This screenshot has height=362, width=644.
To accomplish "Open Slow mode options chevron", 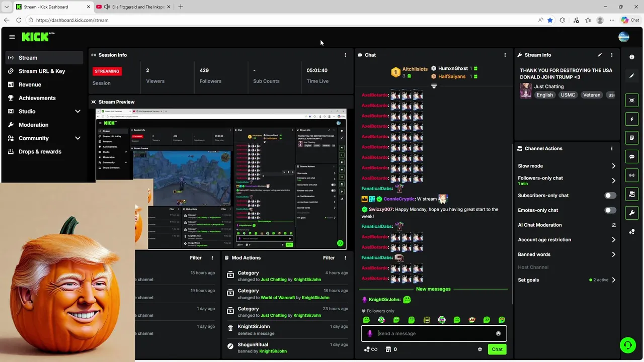I will 613,166.
